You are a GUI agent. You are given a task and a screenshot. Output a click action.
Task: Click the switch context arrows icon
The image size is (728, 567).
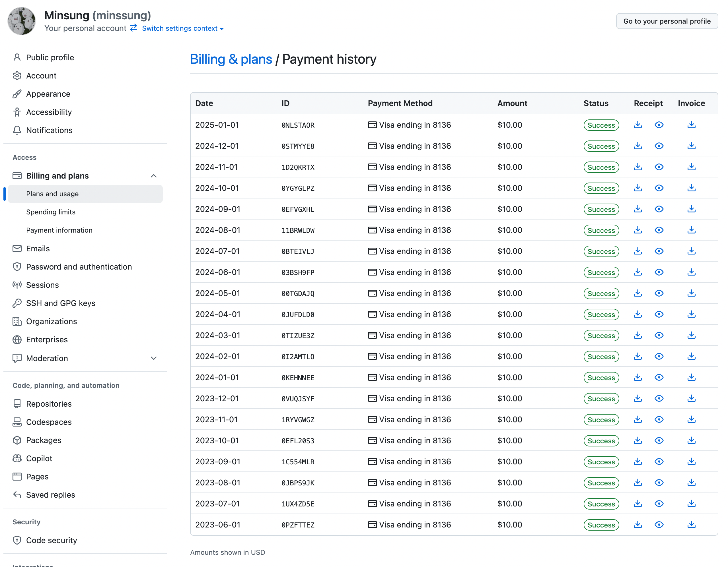tap(134, 28)
